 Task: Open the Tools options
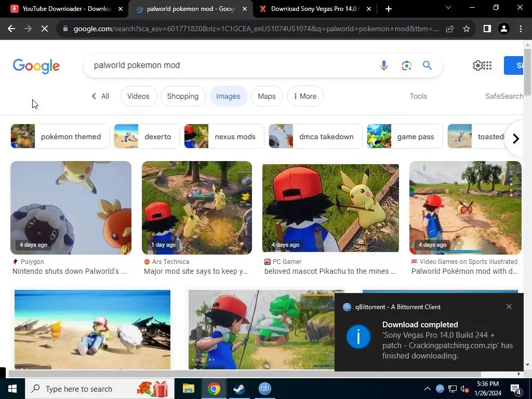click(418, 96)
